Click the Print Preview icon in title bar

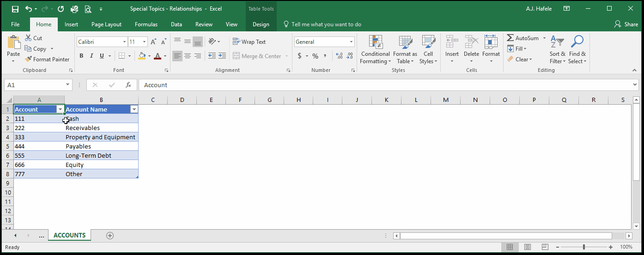(x=88, y=9)
